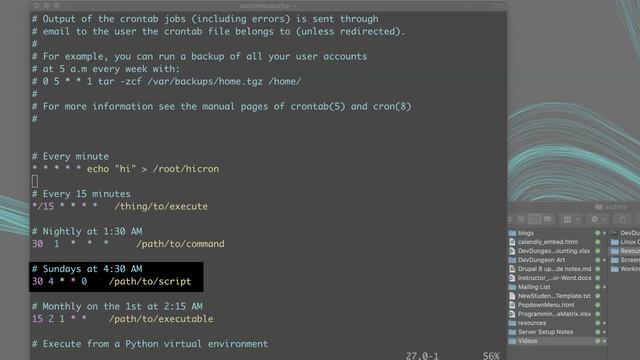
Task: Open Finder action gear menu
Action: (598, 219)
